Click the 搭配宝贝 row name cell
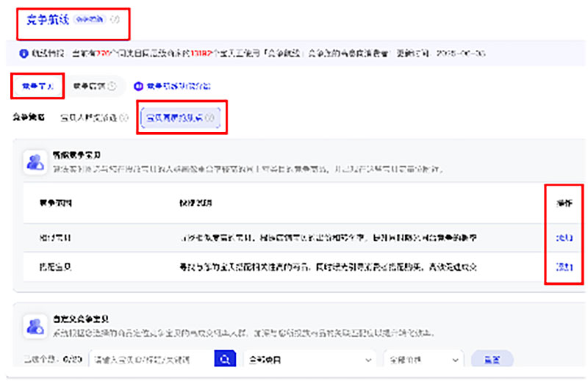The width and height of the screenshot is (588, 381). pos(56,266)
